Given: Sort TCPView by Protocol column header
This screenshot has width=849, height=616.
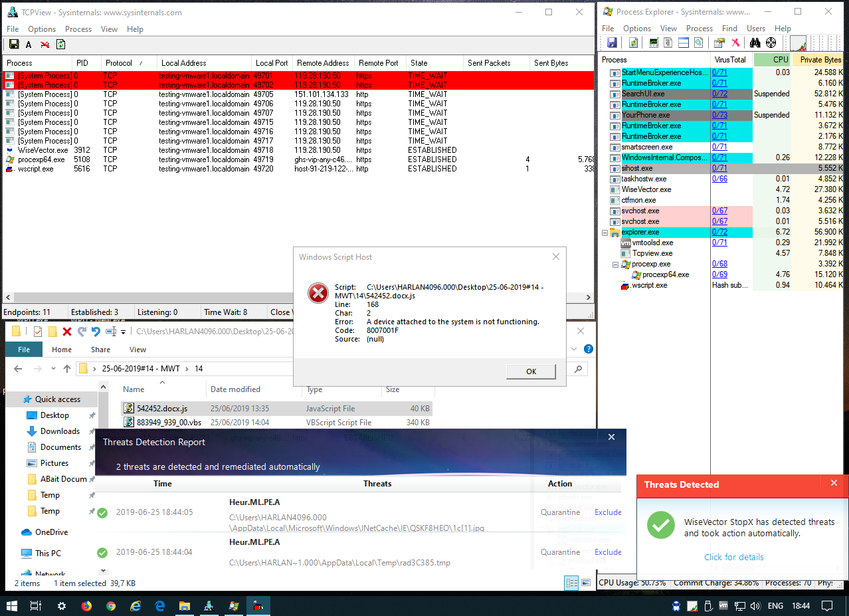Looking at the screenshot, I should coord(128,63).
